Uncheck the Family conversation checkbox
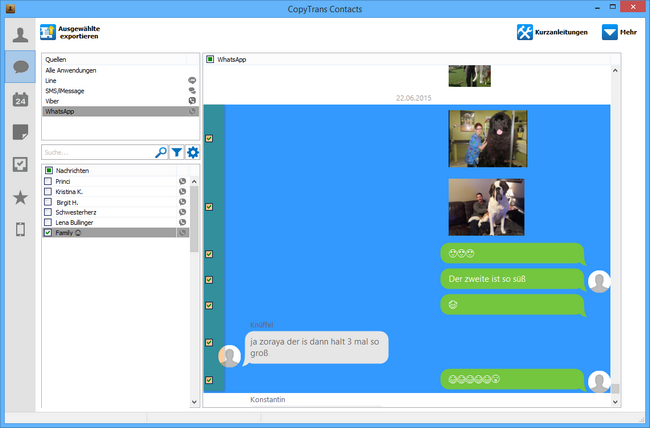The height and width of the screenshot is (428, 650). coord(48,232)
